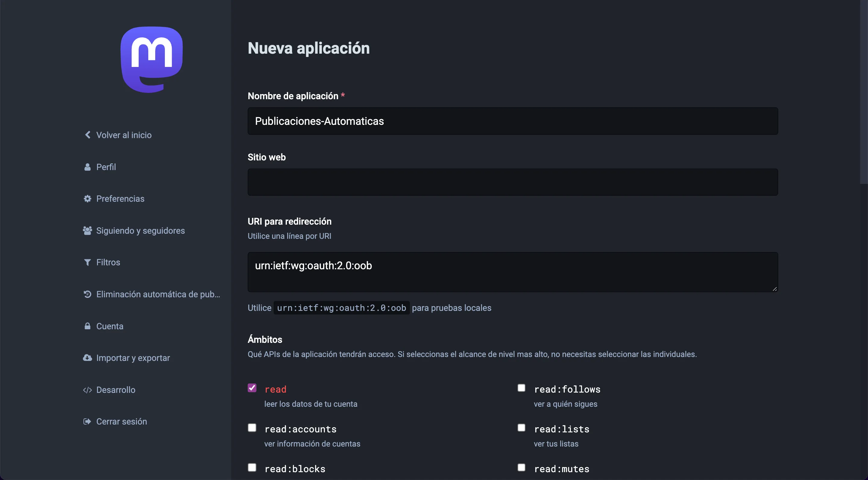The width and height of the screenshot is (868, 480).
Task: Click the Nombre de aplicación field
Action: pos(512,121)
